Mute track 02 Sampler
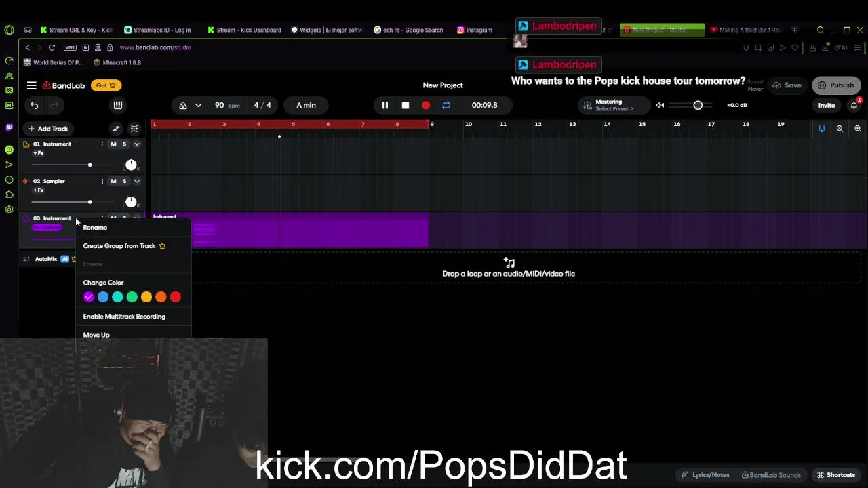This screenshot has height=488, width=868. 113,181
